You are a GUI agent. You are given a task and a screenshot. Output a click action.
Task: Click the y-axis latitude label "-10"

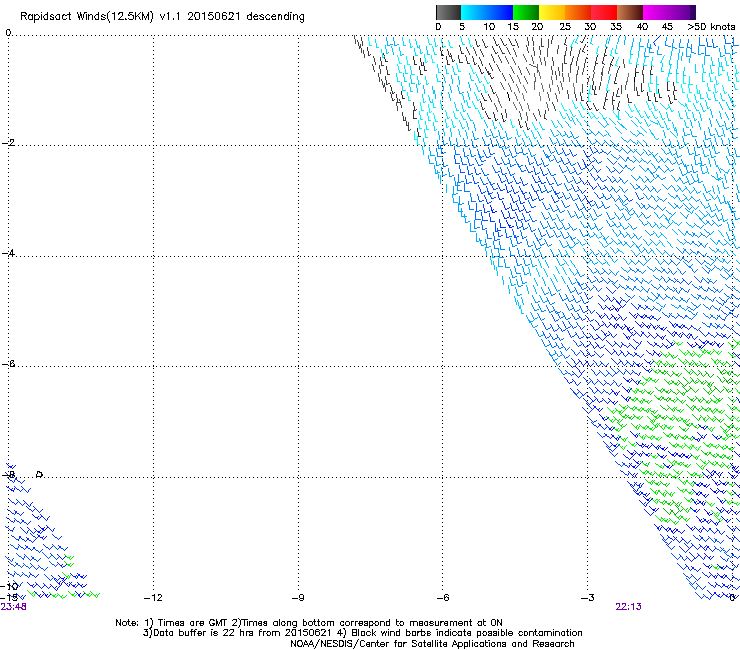[x=9, y=586]
